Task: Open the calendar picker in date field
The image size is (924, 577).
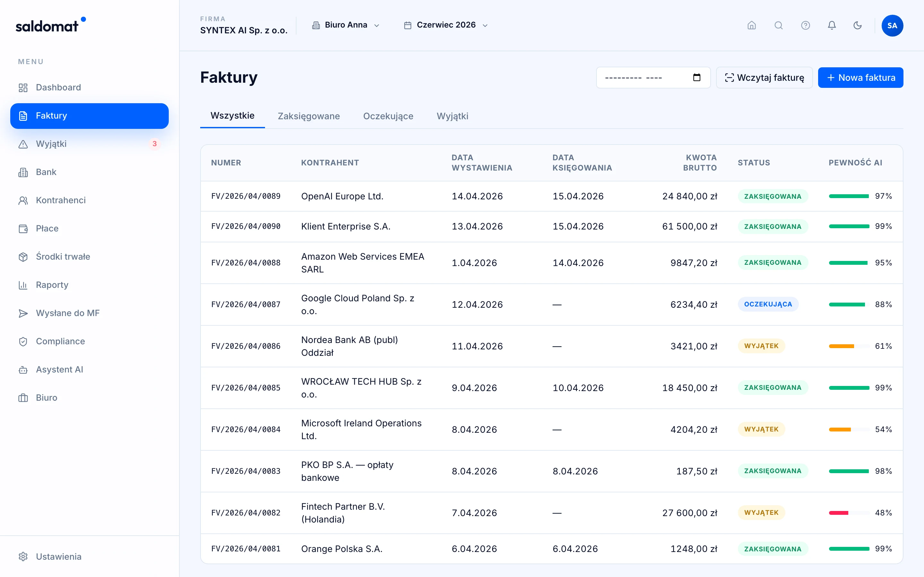Action: click(697, 78)
